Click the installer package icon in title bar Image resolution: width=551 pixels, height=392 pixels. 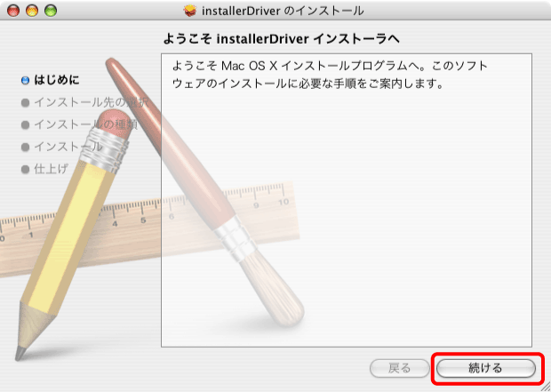[x=190, y=11]
